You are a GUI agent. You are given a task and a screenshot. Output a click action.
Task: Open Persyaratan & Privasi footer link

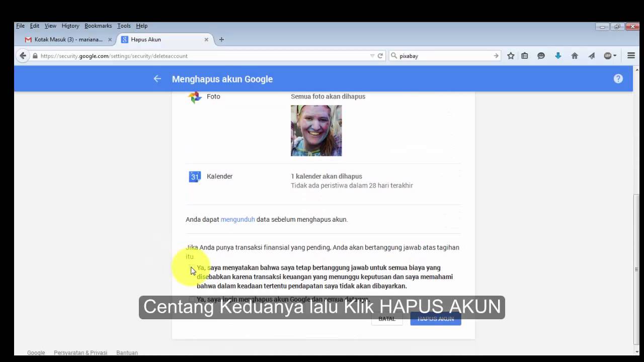pos(81,353)
